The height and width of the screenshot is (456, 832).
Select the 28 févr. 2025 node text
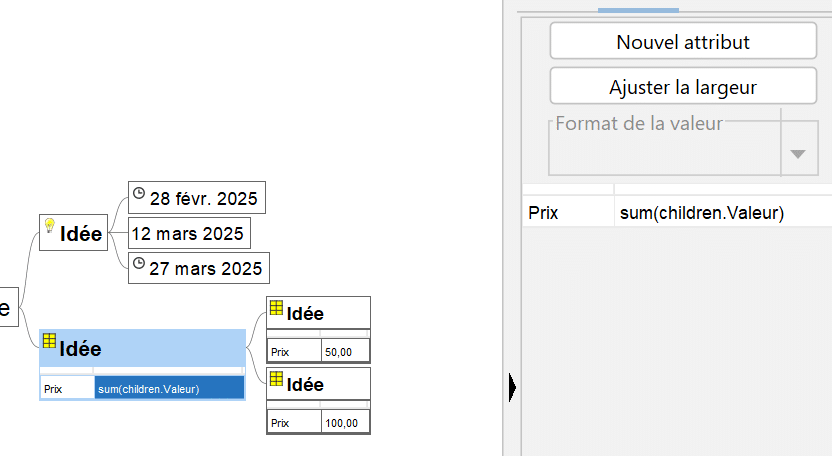click(x=203, y=199)
